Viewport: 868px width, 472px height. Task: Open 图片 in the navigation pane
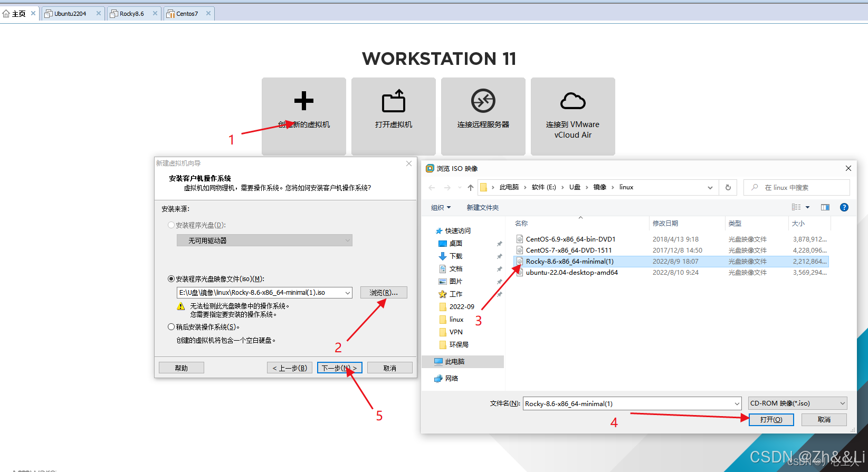[x=456, y=282]
